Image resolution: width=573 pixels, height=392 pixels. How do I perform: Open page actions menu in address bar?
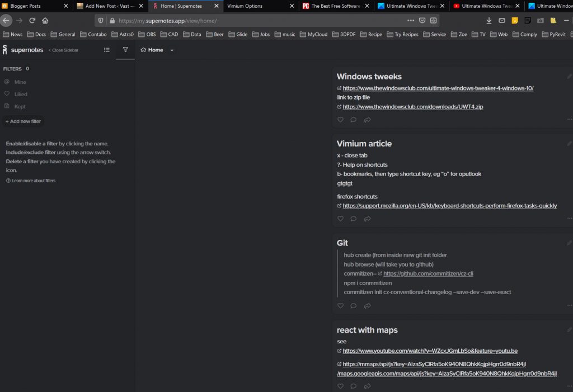coord(411,21)
